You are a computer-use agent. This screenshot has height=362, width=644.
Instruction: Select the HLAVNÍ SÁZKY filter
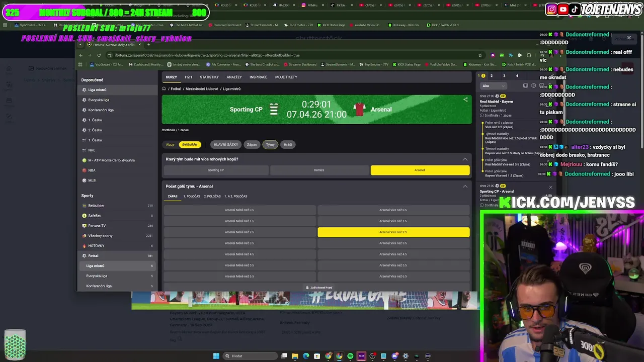click(226, 145)
